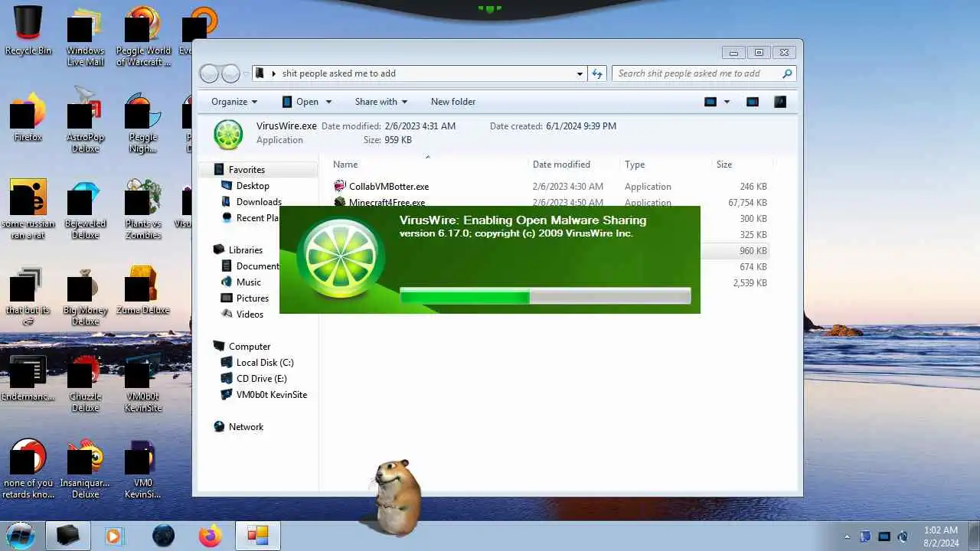
Task: Launch Zuma Deluxe desktop shortcut
Action: pyautogui.click(x=143, y=291)
